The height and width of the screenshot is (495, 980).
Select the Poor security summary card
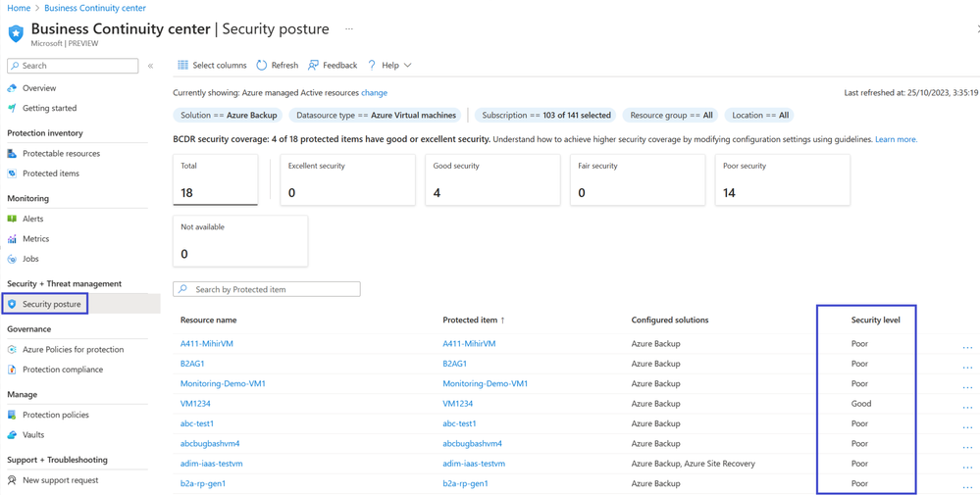(x=783, y=179)
